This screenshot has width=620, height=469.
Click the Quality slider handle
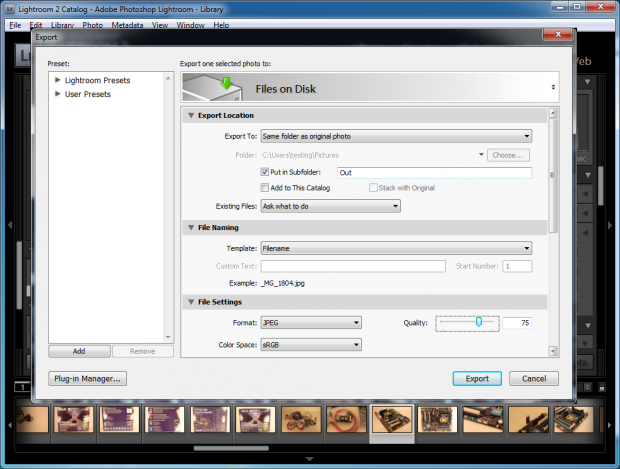pos(479,322)
